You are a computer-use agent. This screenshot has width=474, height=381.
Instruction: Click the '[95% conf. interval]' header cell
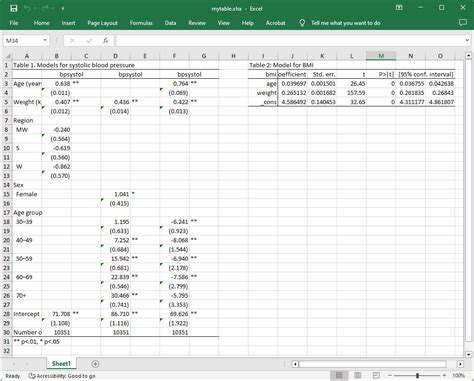coord(426,74)
